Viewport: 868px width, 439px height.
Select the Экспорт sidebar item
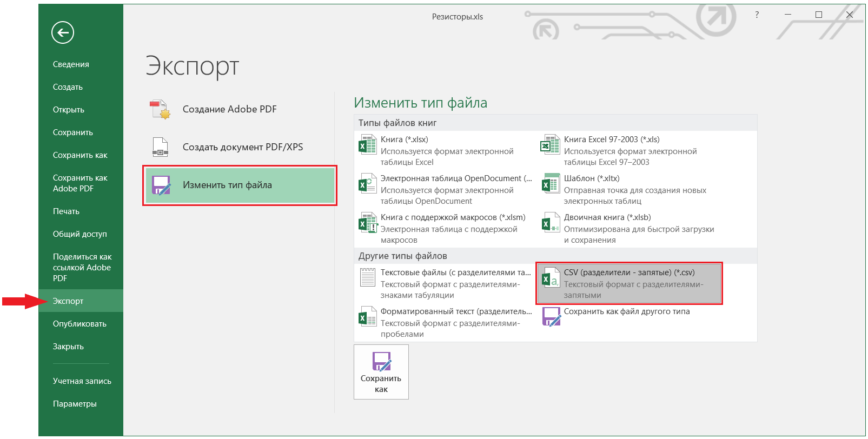click(81, 301)
